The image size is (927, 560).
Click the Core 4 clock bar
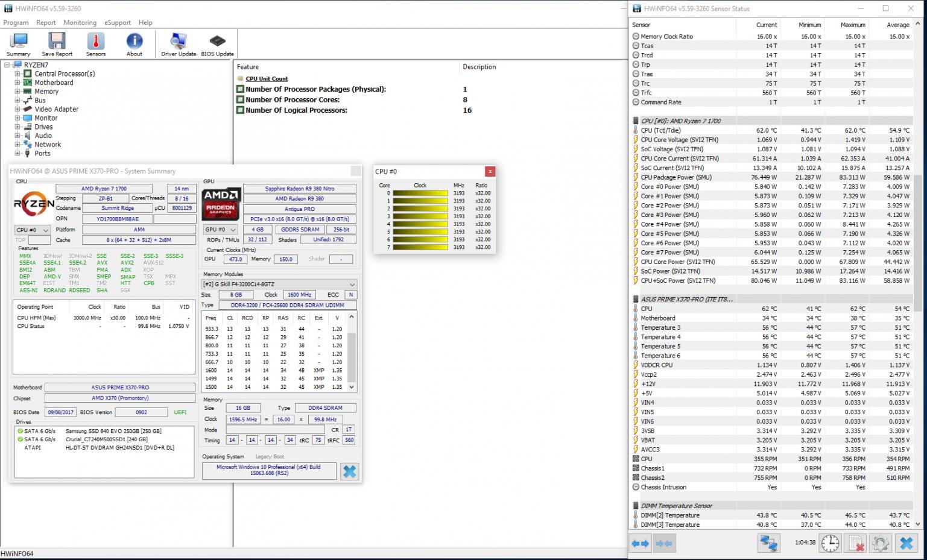point(420,224)
